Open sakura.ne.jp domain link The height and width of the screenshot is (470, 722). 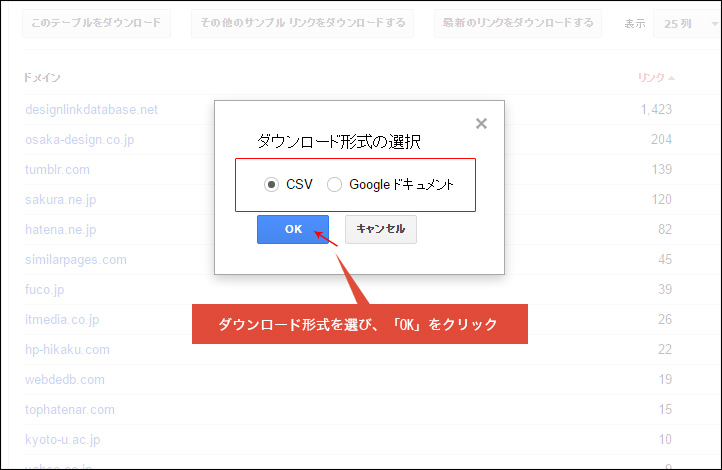point(60,200)
